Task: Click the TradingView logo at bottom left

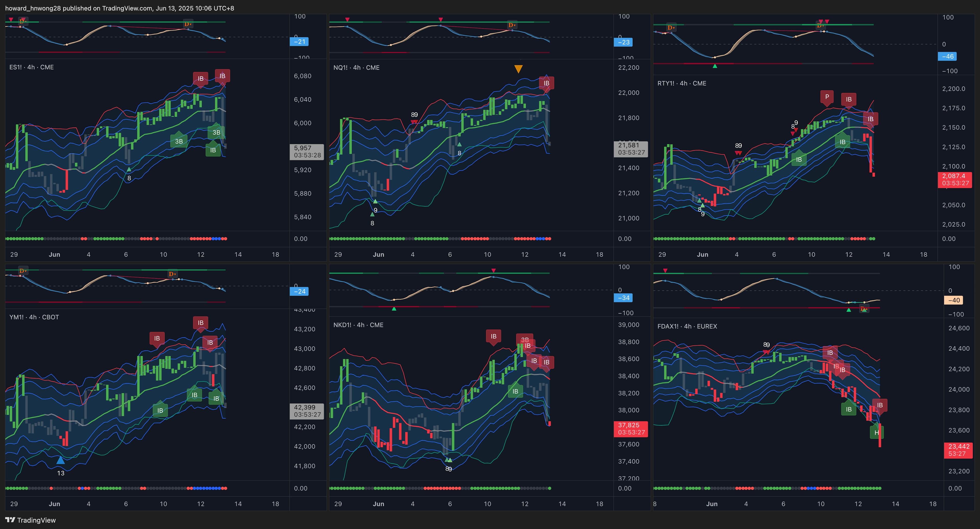Action: click(x=30, y=520)
